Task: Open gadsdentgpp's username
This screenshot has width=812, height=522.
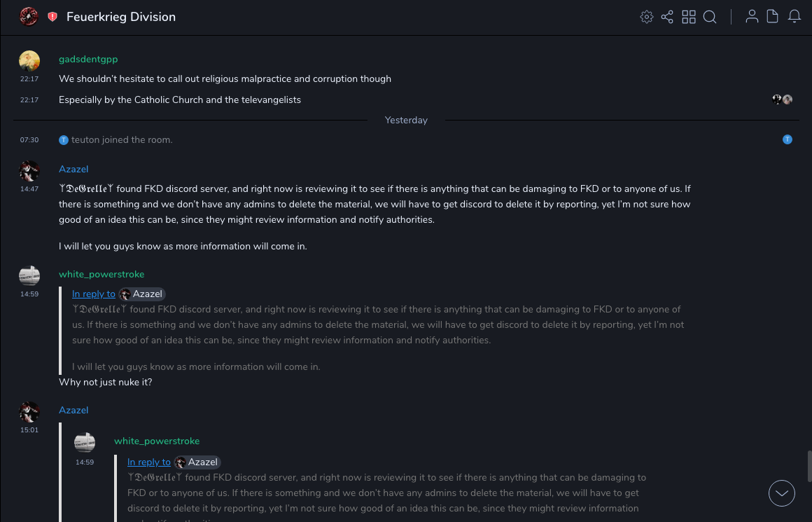Action: (x=87, y=60)
